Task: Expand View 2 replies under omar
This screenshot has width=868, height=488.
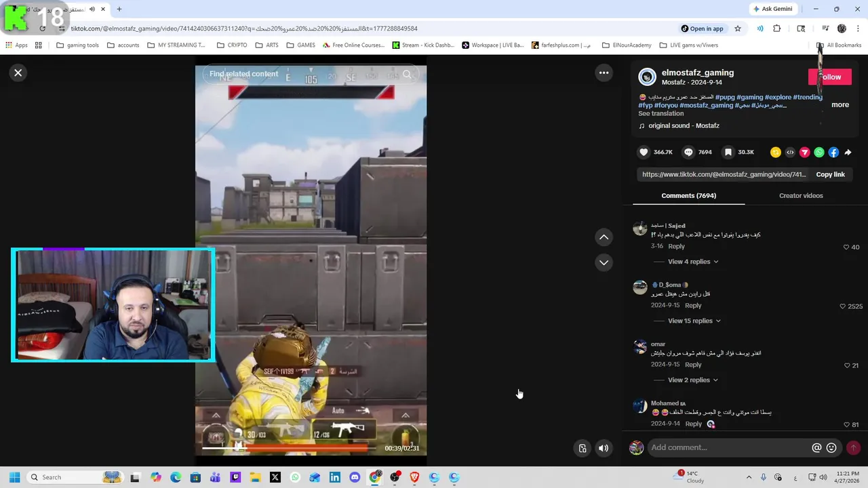Action: tap(693, 380)
